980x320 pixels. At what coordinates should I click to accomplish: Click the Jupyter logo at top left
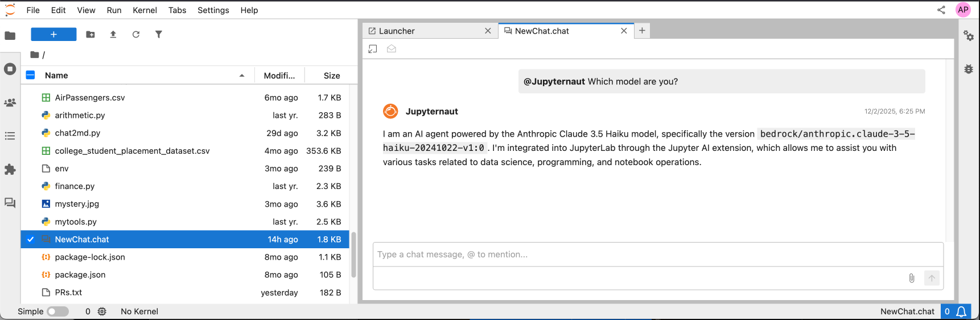click(x=10, y=10)
